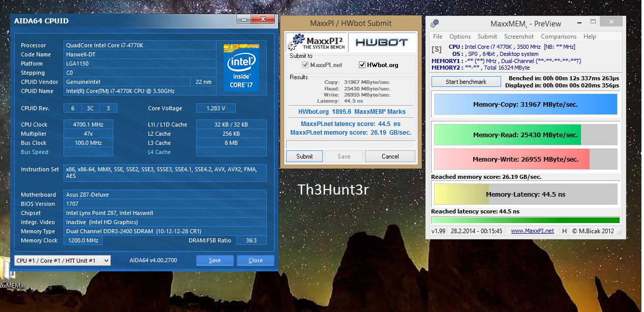Click the MaxxMEM gear icon in title bar
Viewport: 644px width, 312px height.
(435, 23)
